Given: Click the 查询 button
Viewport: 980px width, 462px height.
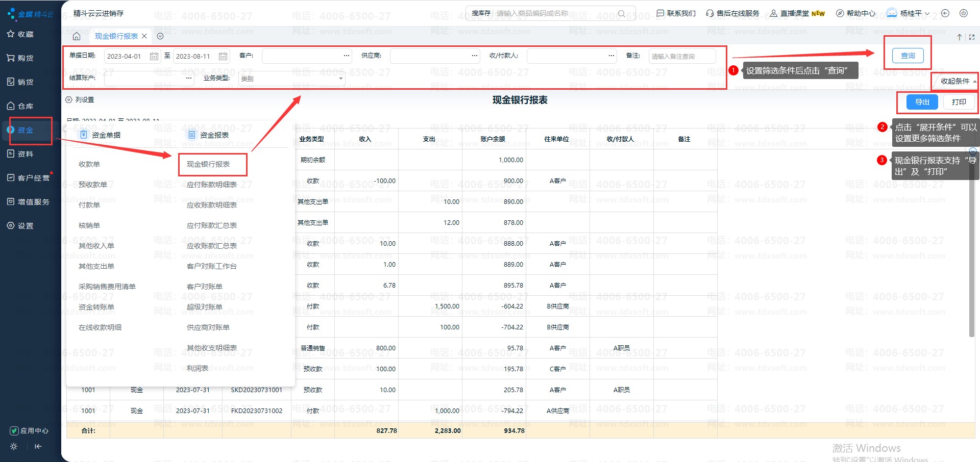Looking at the screenshot, I should coord(908,56).
